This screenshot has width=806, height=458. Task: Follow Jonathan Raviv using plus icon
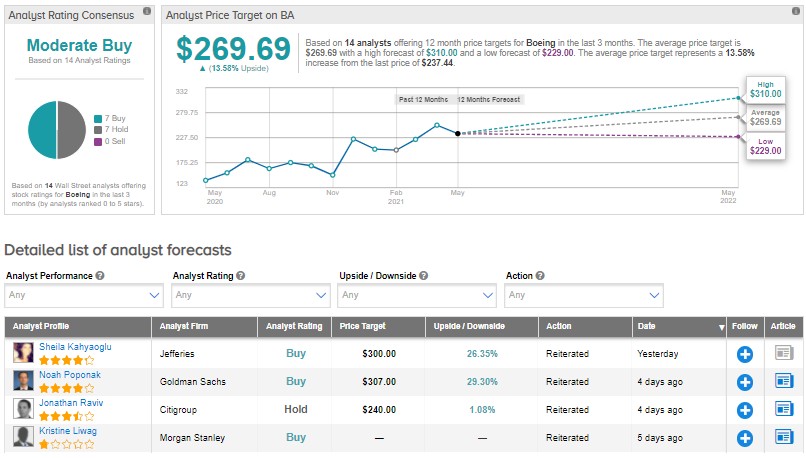click(x=744, y=409)
